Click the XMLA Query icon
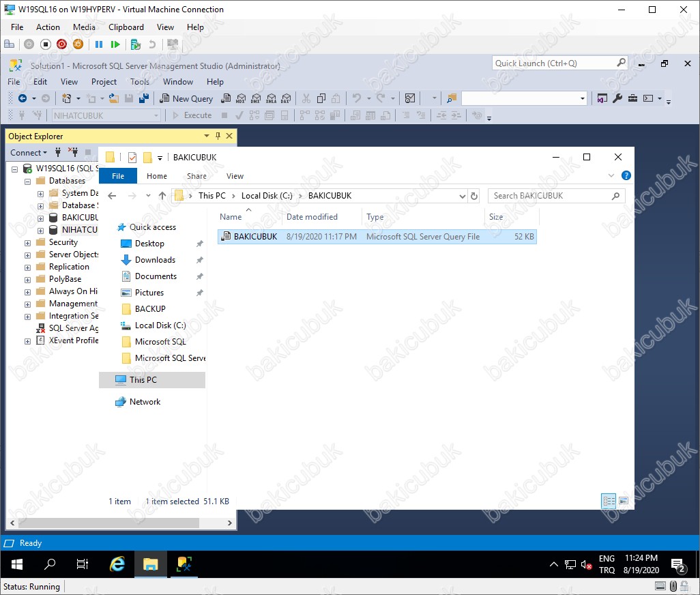Viewport: 700px width, 595px height. click(x=271, y=99)
